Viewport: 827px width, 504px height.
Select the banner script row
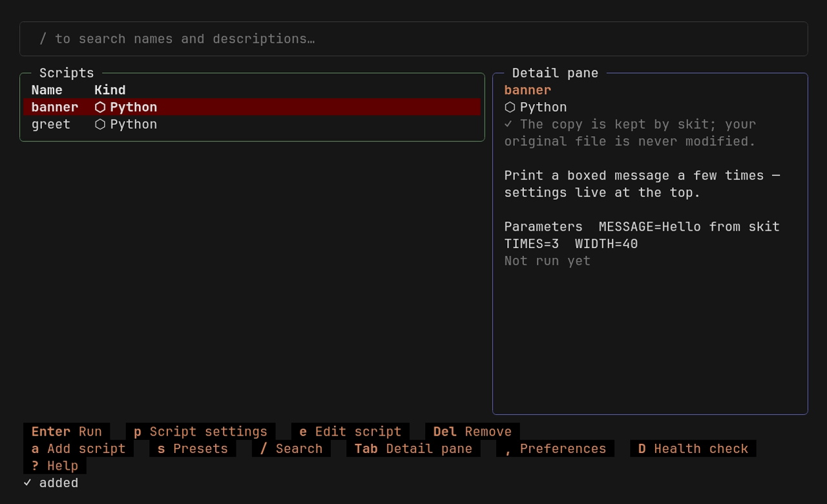click(252, 107)
